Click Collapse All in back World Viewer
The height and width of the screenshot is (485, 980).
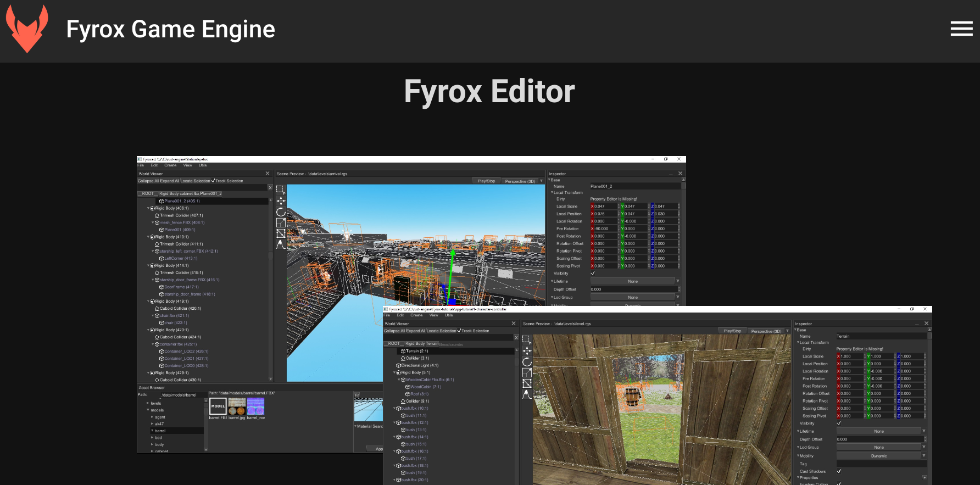tap(148, 181)
